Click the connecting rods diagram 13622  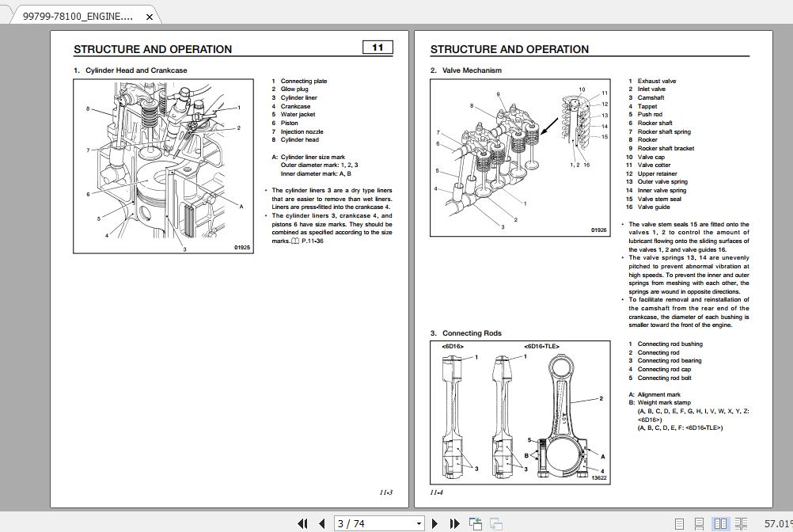[x=520, y=412]
